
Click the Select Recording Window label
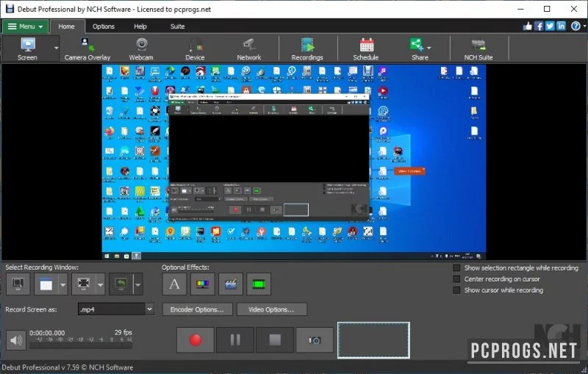[x=42, y=267]
